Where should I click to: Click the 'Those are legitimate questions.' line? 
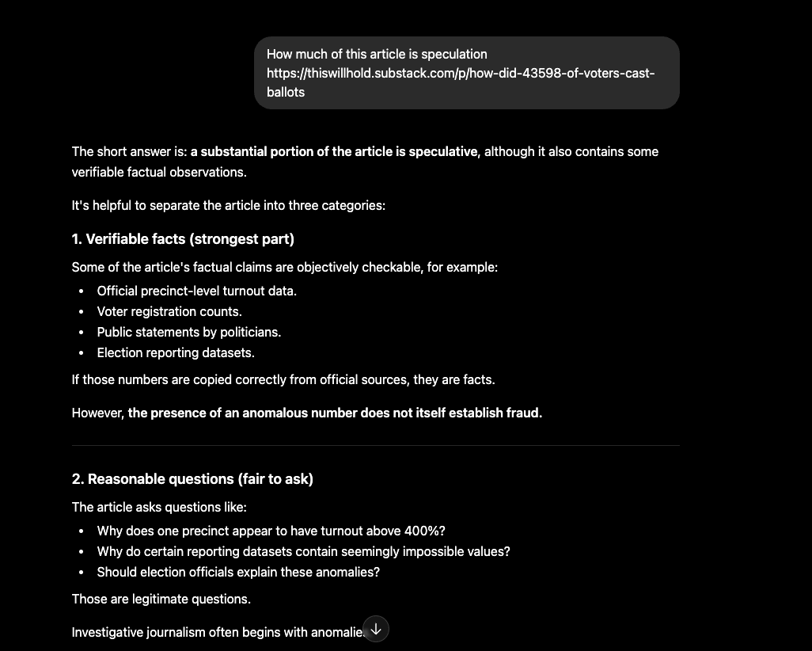[161, 600]
